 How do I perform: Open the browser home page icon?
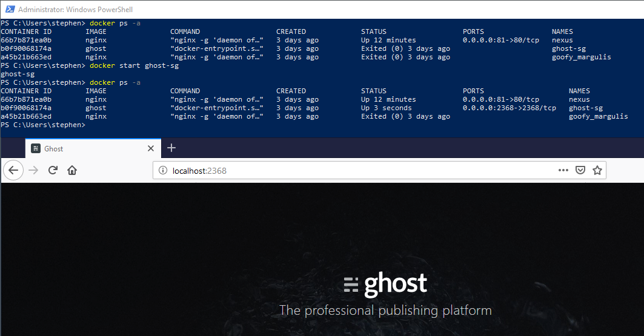[x=72, y=170]
